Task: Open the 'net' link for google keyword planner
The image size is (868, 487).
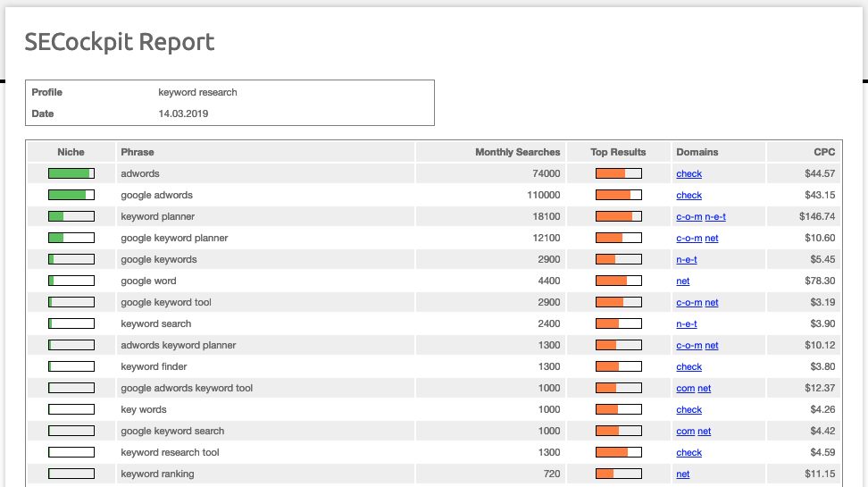Action: click(x=712, y=239)
